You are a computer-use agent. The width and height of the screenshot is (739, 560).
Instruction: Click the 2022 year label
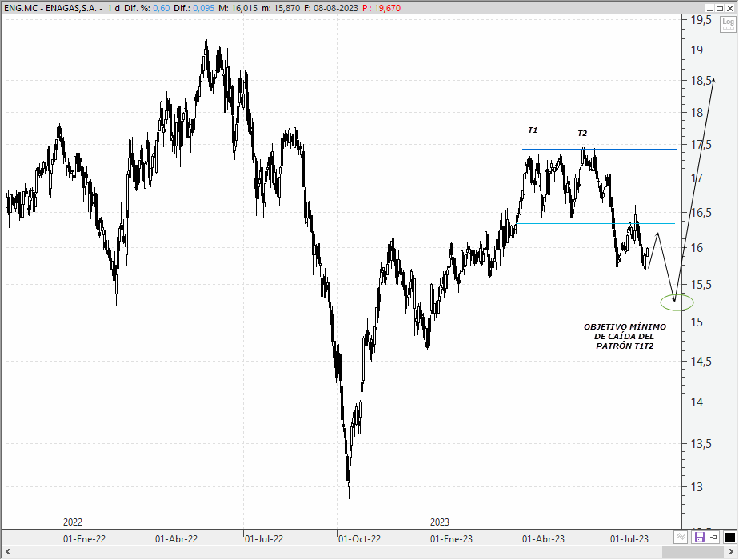point(73,522)
